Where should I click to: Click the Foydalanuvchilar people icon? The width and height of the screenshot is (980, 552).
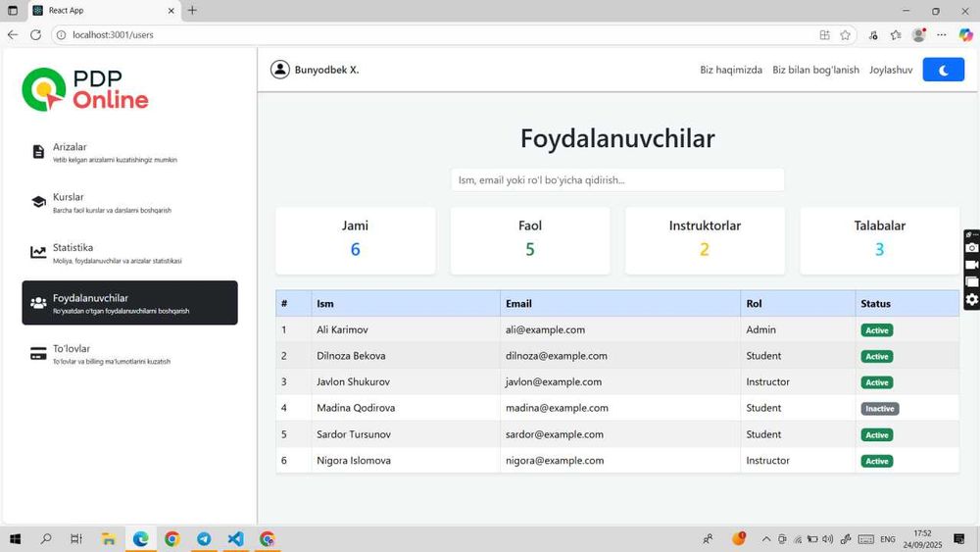pos(38,303)
